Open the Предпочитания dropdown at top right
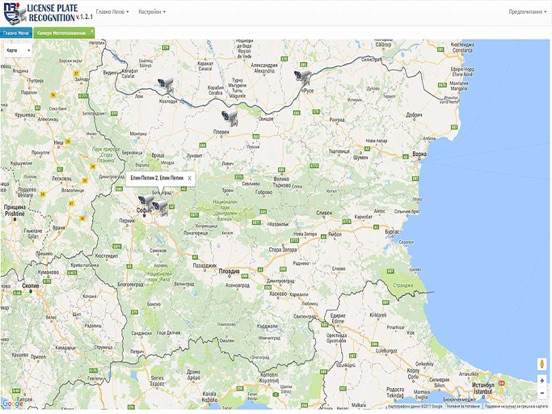The height and width of the screenshot is (414, 552). point(527,12)
